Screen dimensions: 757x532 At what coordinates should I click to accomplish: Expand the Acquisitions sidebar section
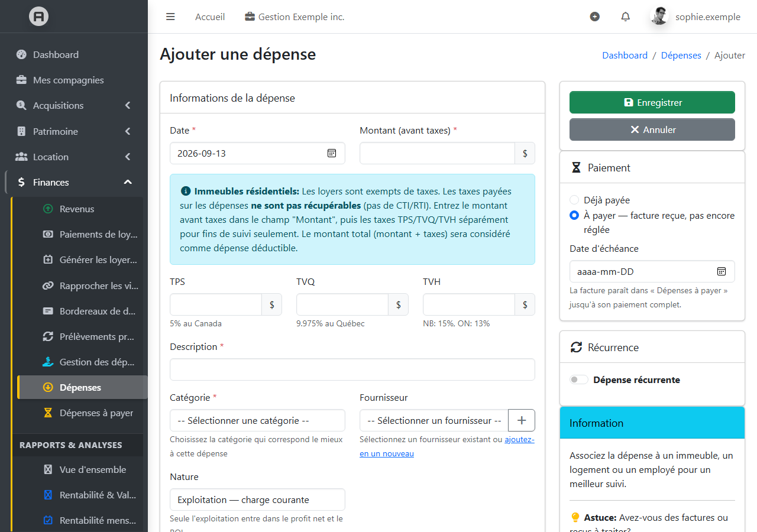coord(74,105)
